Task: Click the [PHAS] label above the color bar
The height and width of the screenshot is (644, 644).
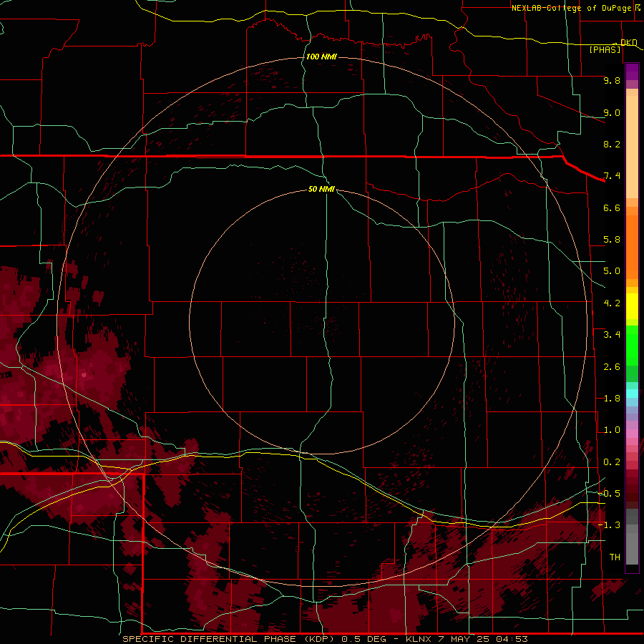Action: coord(605,49)
